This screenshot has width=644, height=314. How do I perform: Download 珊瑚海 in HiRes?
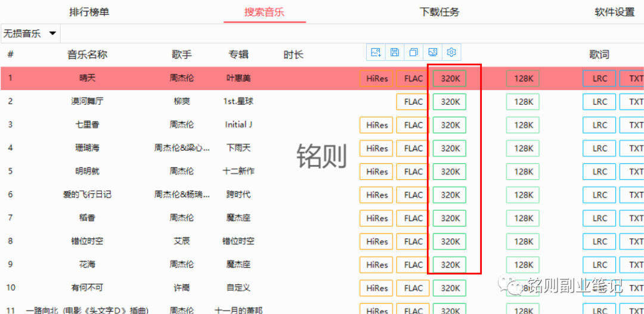point(376,148)
